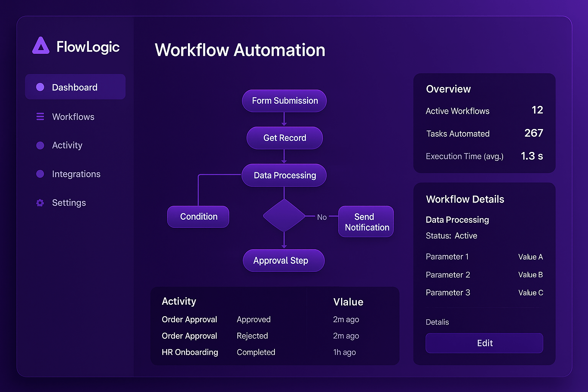
Task: Click the FlowLogic triangle logo
Action: (41, 46)
